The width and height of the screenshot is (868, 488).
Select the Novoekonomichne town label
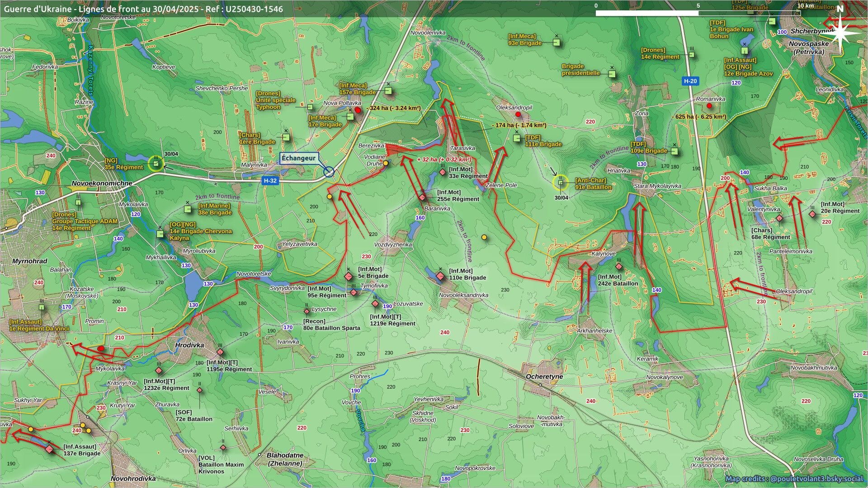click(102, 183)
